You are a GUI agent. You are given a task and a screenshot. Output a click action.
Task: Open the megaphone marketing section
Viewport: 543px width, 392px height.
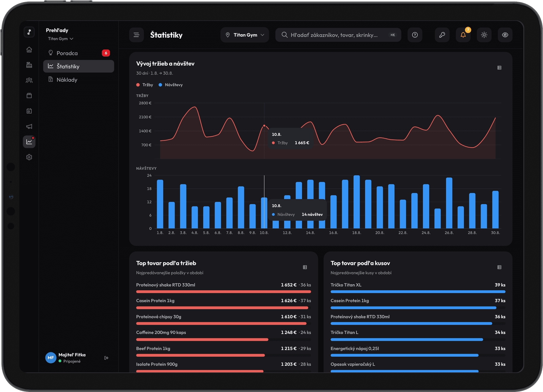point(29,126)
